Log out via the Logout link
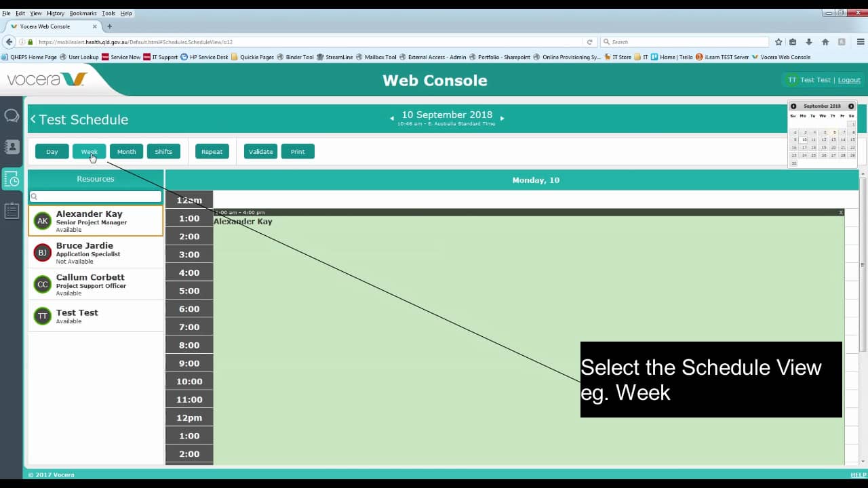This screenshot has height=488, width=868. [x=849, y=80]
